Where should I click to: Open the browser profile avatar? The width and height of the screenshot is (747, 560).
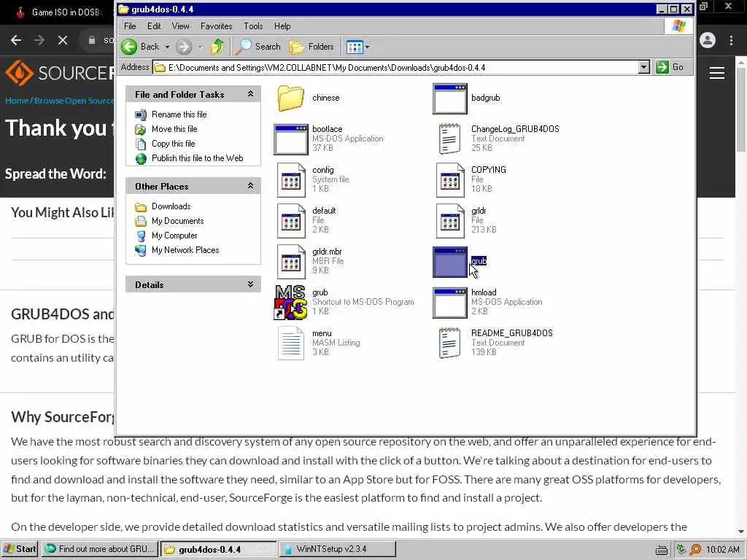[x=708, y=40]
